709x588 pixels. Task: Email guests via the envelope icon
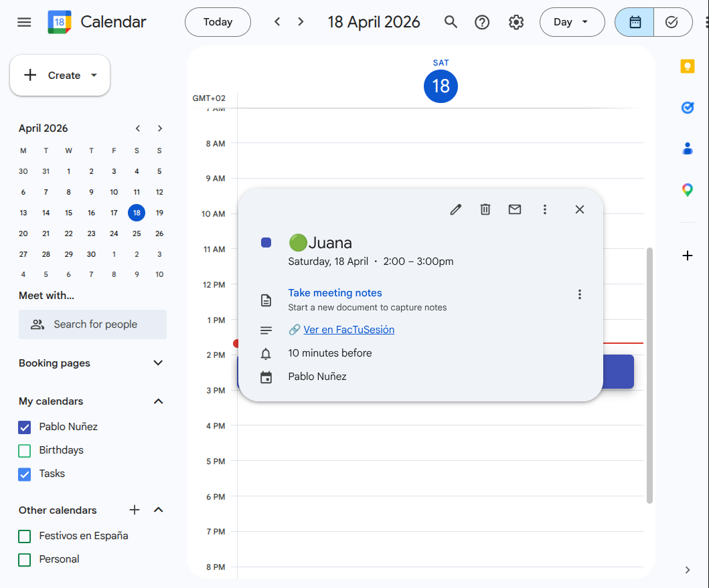pyautogui.click(x=514, y=209)
